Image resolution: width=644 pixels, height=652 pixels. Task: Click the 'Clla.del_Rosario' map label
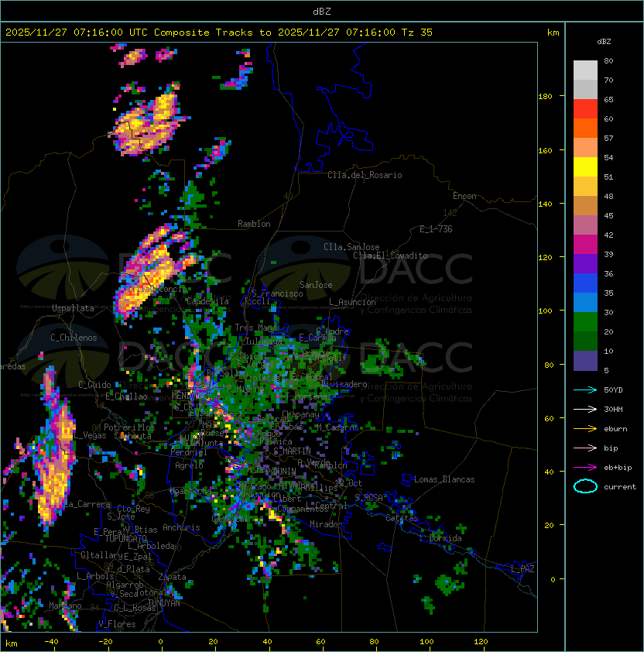click(365, 175)
